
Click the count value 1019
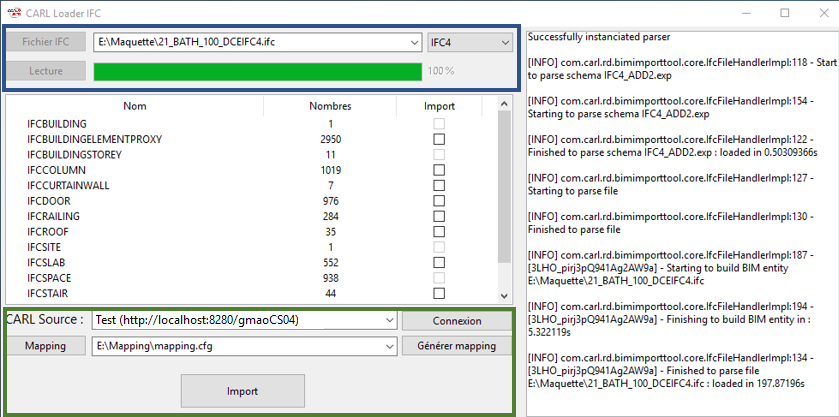331,170
